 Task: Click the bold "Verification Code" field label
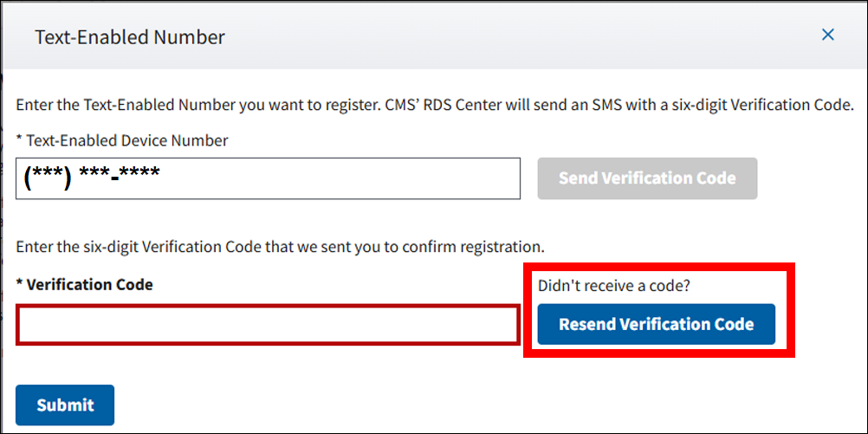[x=90, y=284]
